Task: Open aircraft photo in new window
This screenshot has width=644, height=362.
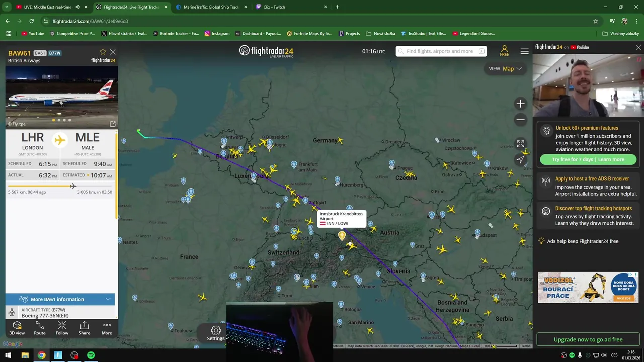Action: click(x=113, y=124)
